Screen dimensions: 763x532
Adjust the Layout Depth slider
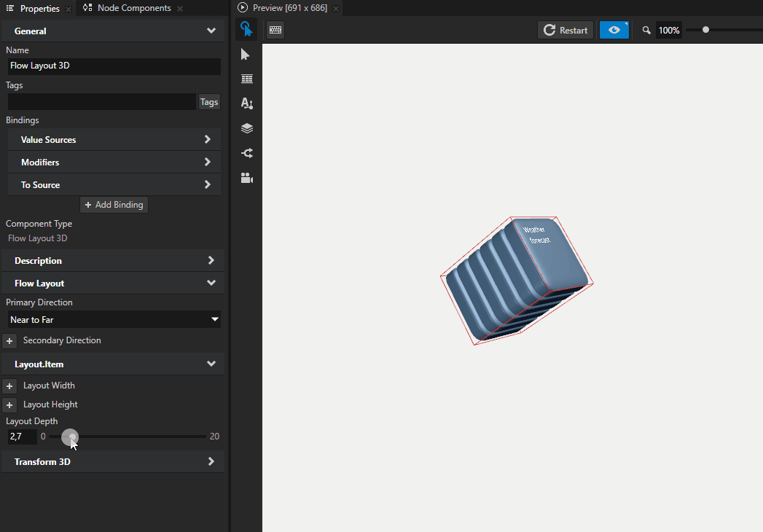point(71,436)
